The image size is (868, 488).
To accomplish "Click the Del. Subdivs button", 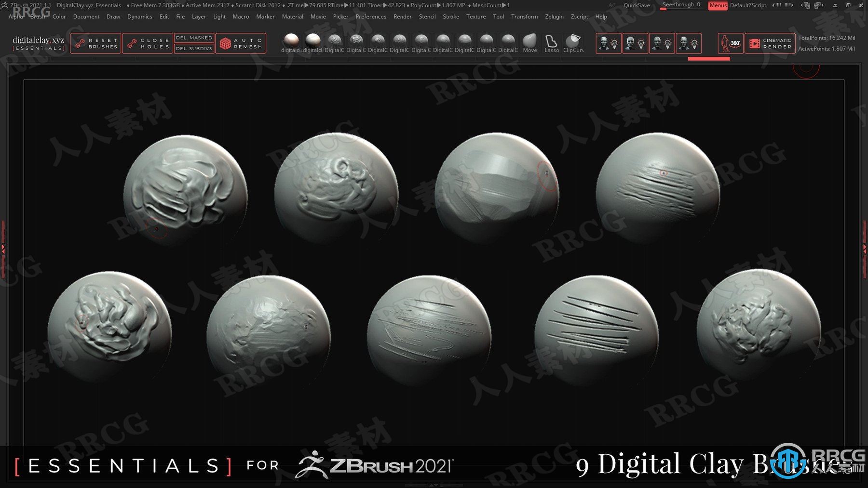I will (x=194, y=48).
